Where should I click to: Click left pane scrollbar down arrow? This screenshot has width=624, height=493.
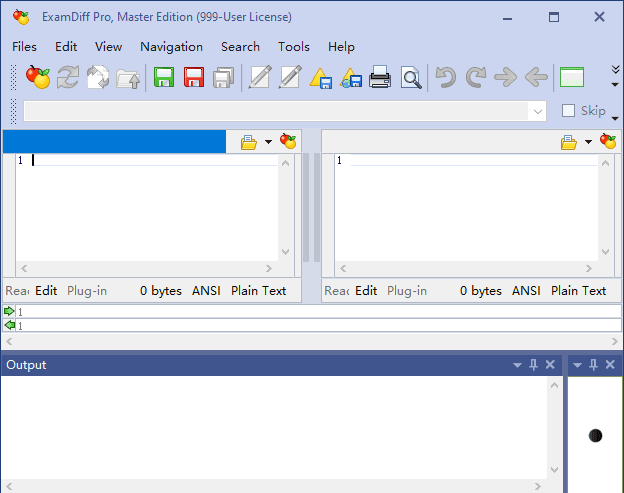pyautogui.click(x=285, y=251)
